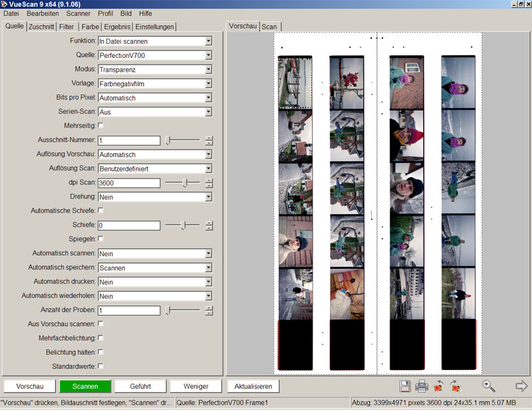Click the zoom-in magnifier icon
Screen dimensions: 532x410
[x=489, y=386]
